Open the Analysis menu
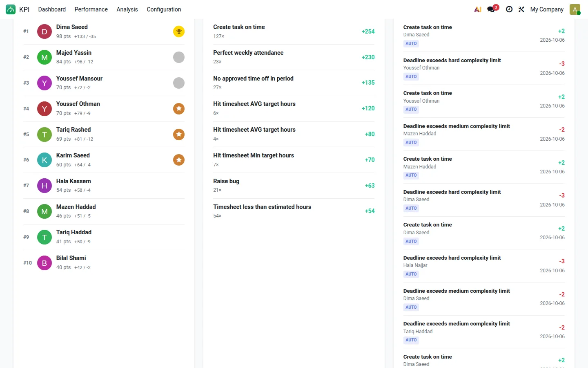 [127, 9]
